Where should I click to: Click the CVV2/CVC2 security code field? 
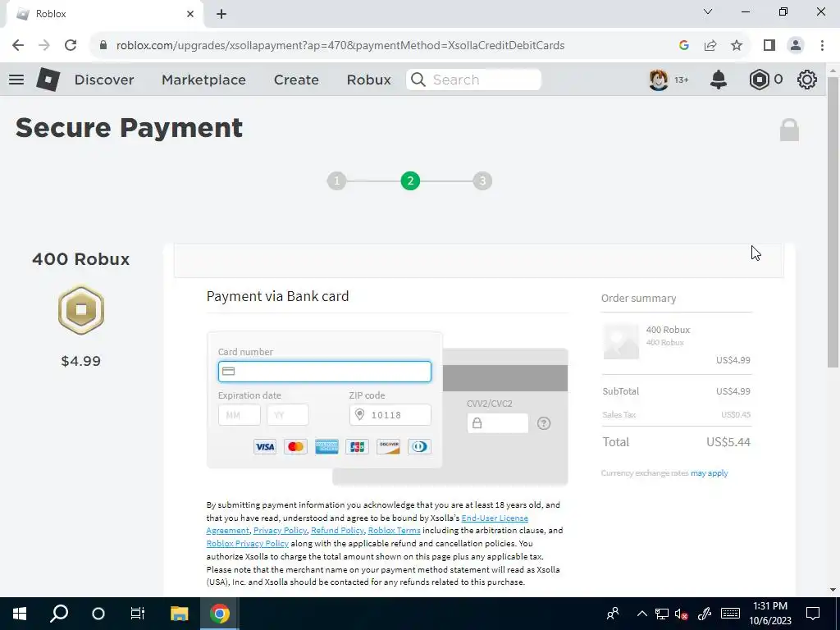click(498, 423)
